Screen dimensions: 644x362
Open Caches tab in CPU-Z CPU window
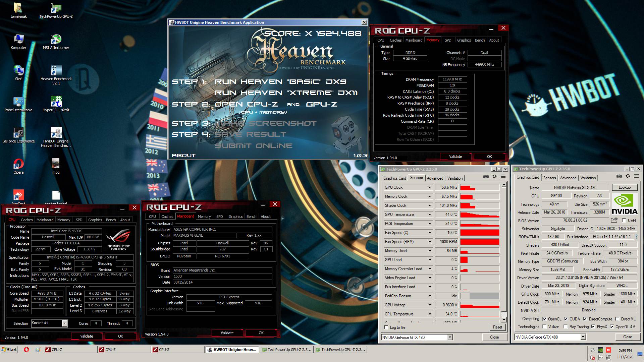coord(27,220)
